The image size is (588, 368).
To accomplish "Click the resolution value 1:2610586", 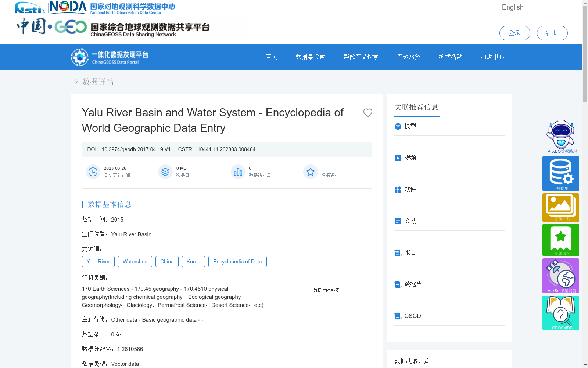I will tap(130, 349).
